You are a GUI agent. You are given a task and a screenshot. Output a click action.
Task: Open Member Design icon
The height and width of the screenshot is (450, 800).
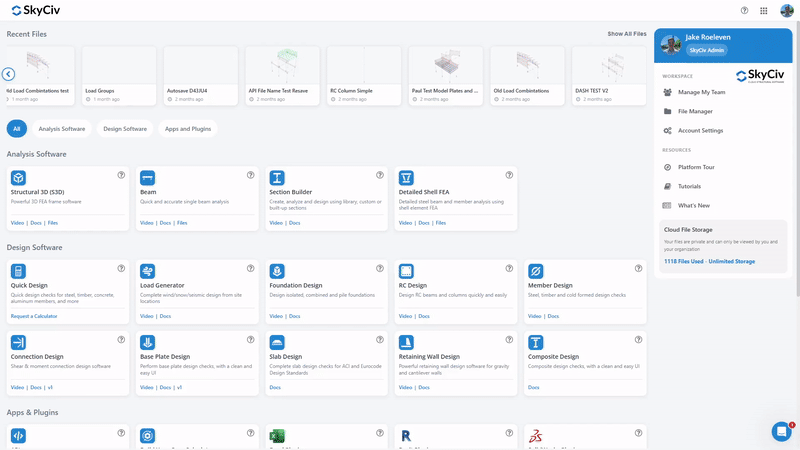point(536,271)
